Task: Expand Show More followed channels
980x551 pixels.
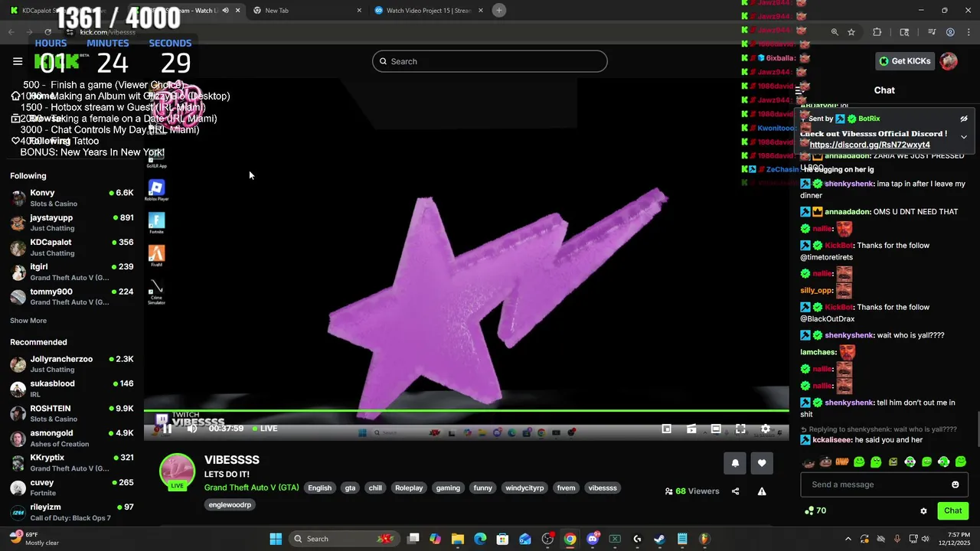Action: coord(28,321)
